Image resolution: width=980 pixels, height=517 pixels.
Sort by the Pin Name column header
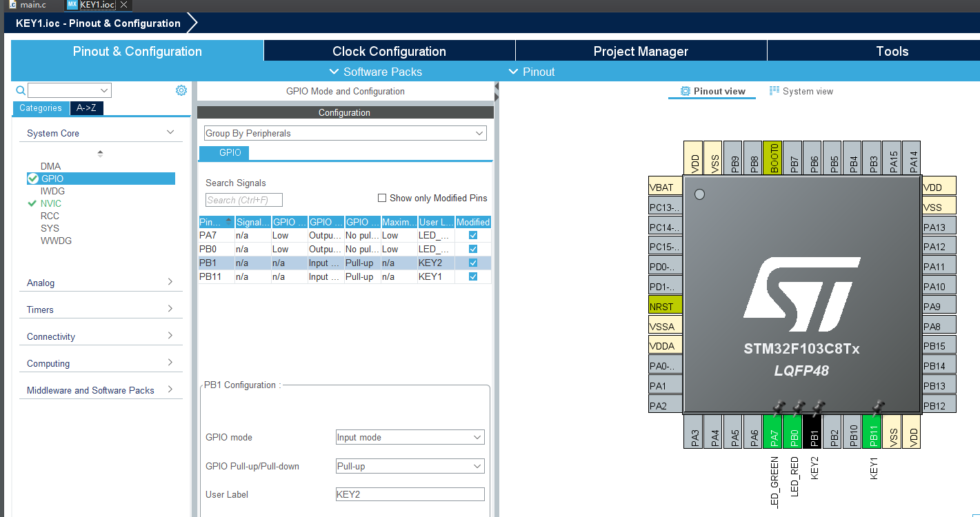tap(216, 222)
